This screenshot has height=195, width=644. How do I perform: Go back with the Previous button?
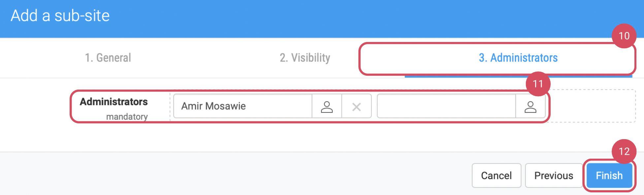point(554,175)
